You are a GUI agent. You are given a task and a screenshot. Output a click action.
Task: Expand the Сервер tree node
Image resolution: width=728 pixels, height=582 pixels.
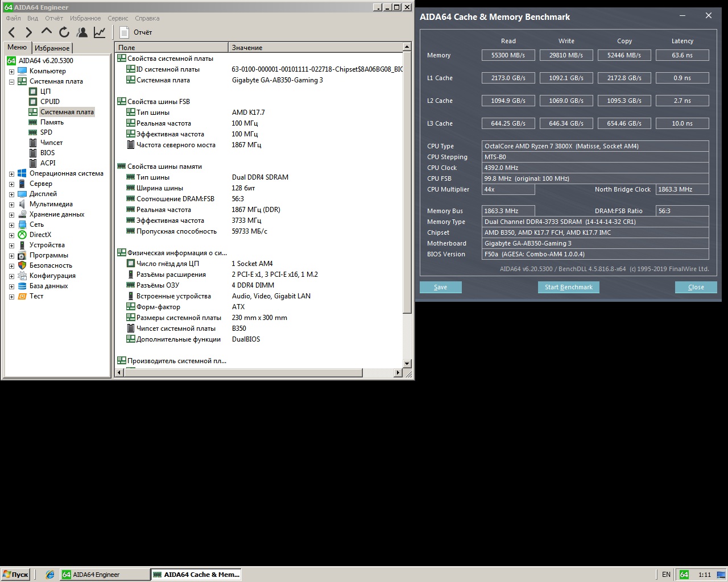pos(11,184)
